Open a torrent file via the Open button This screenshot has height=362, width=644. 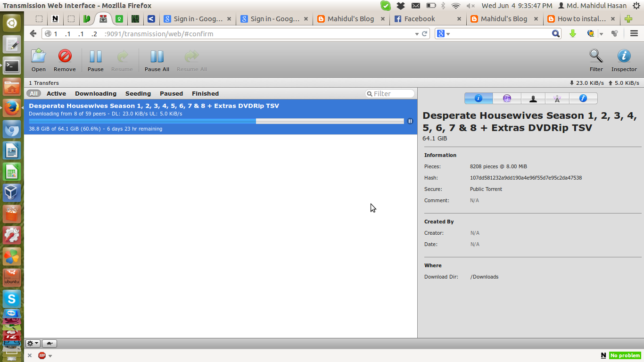tap(38, 60)
